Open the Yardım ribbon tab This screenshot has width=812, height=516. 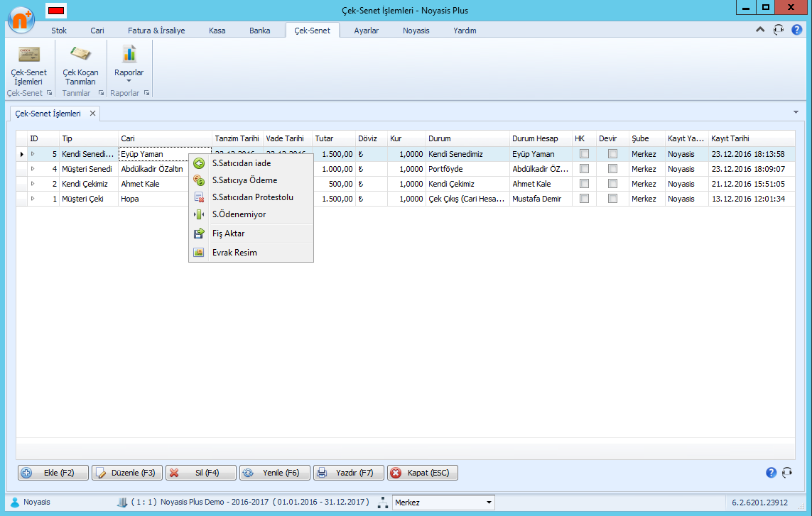point(465,31)
